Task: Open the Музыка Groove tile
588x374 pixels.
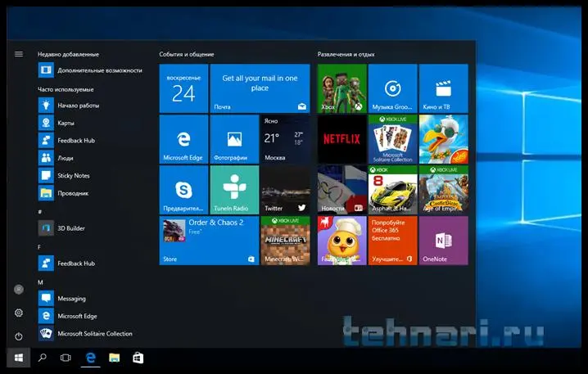Action: (392, 88)
